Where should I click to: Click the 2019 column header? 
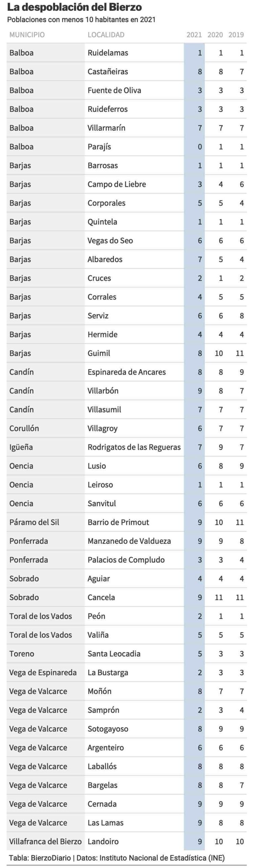click(x=236, y=35)
